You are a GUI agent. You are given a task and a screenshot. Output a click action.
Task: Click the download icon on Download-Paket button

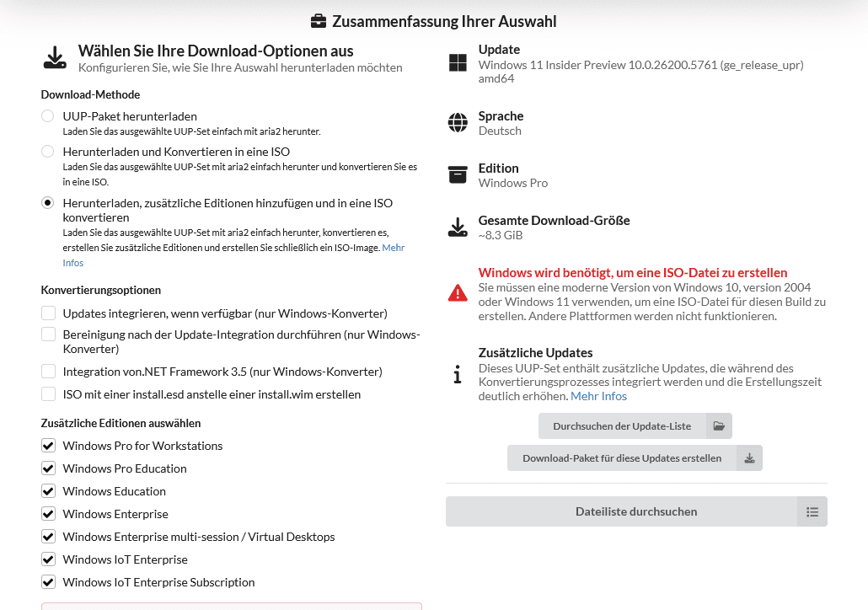[x=749, y=458]
